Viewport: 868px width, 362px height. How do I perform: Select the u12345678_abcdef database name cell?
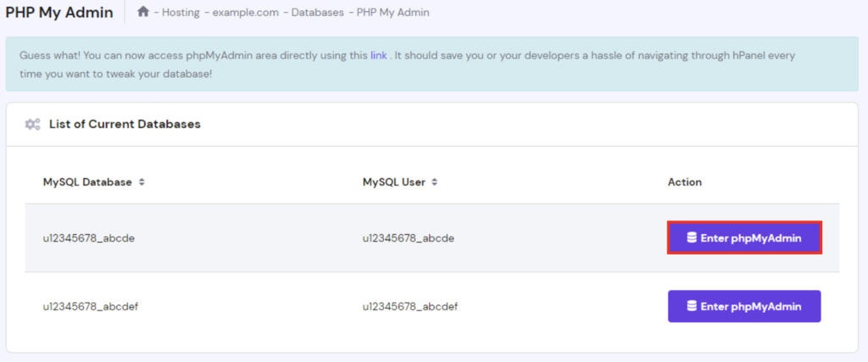[91, 306]
